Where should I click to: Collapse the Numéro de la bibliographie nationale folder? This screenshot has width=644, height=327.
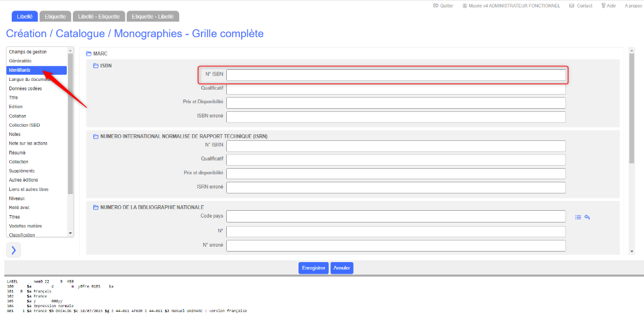[96, 207]
